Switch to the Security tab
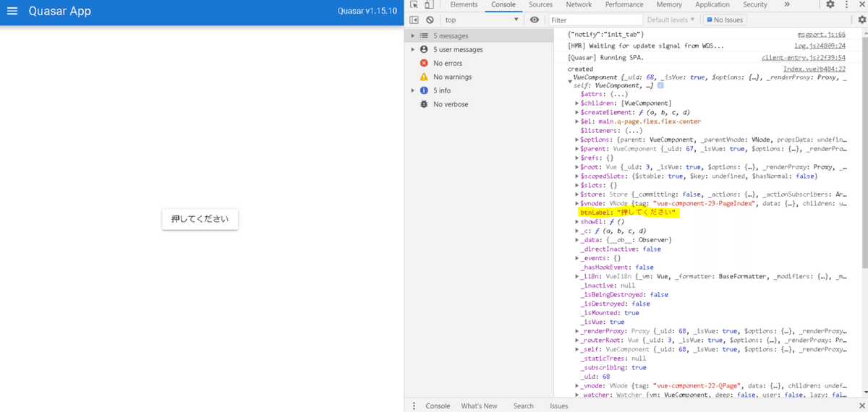Viewport: 868px width, 412px height. pyautogui.click(x=755, y=4)
